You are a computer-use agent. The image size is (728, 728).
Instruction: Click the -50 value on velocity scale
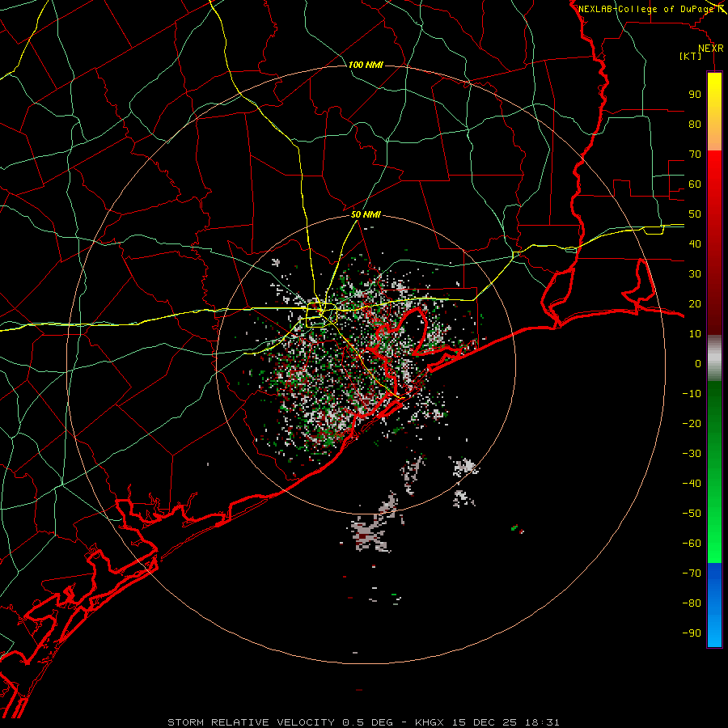[692, 514]
